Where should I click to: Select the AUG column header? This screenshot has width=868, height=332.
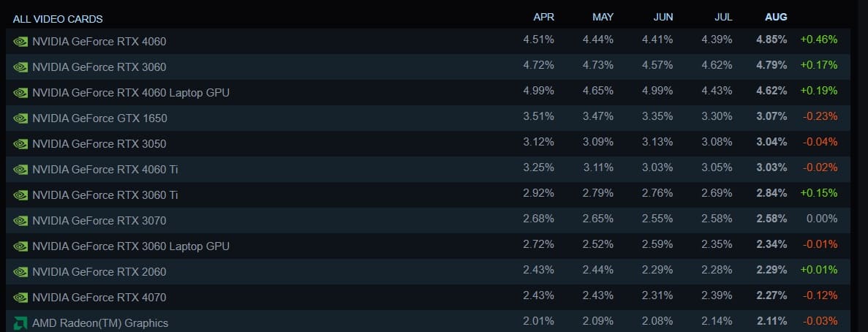776,17
